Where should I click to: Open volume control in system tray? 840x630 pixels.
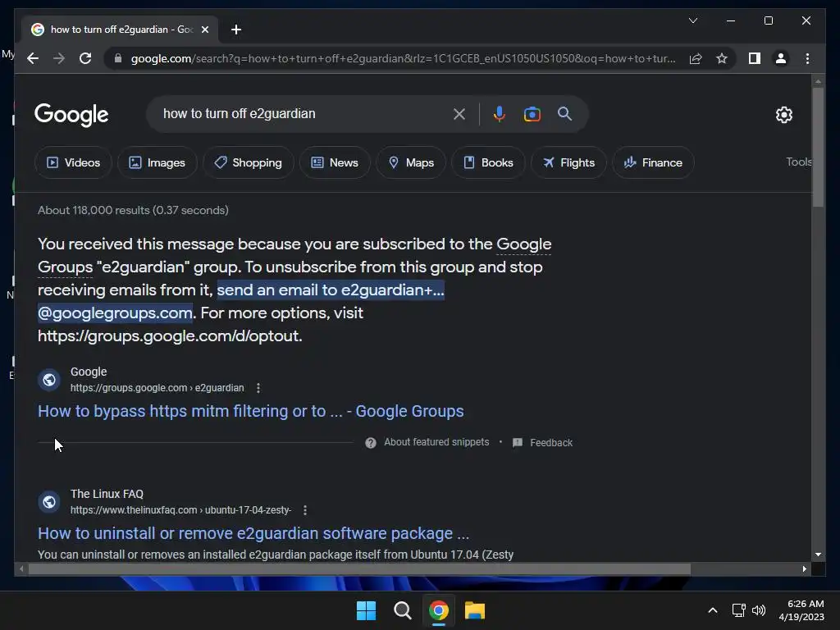(x=759, y=610)
